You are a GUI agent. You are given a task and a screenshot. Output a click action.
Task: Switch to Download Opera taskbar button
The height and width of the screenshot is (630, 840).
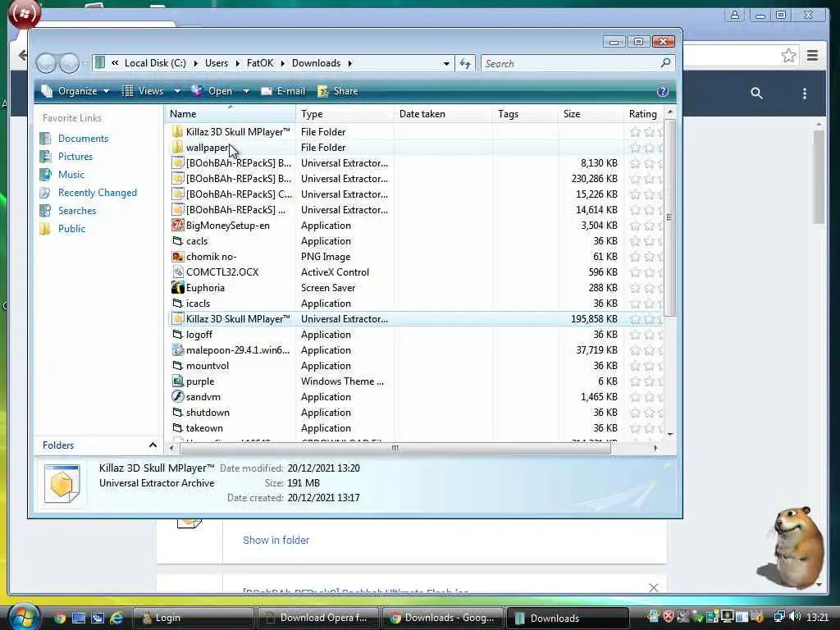click(x=317, y=618)
